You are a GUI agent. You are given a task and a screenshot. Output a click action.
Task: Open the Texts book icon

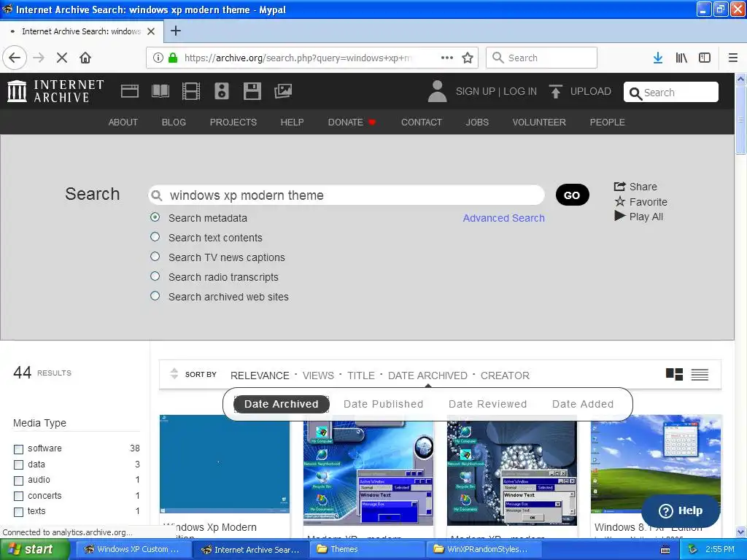click(x=160, y=91)
